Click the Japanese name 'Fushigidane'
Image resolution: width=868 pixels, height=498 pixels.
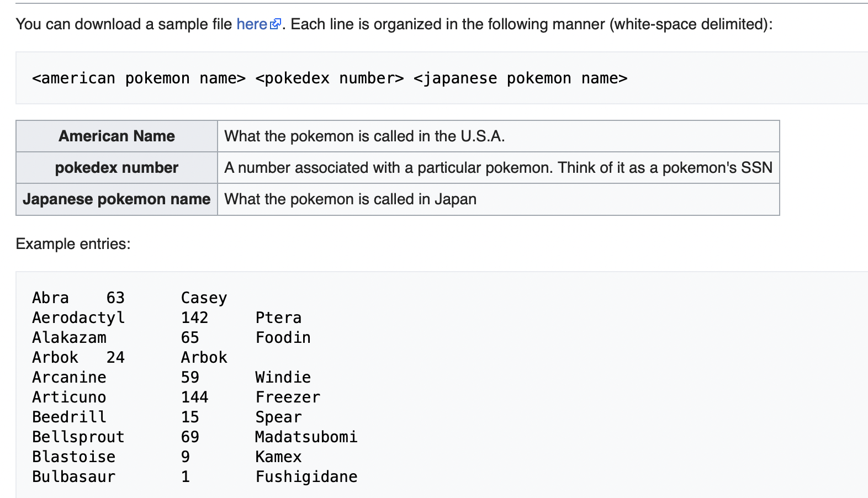[306, 477]
